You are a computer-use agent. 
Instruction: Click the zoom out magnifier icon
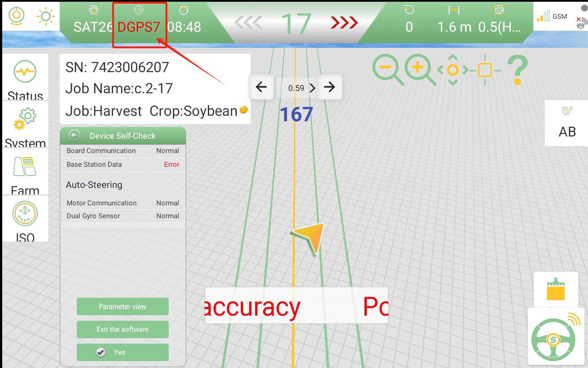tap(388, 70)
